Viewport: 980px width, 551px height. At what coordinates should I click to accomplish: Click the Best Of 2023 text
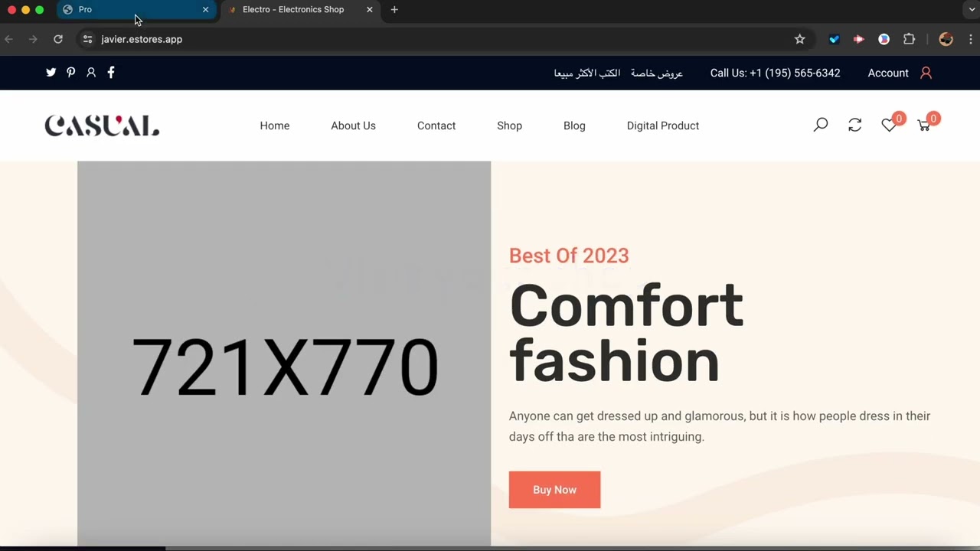pos(569,256)
